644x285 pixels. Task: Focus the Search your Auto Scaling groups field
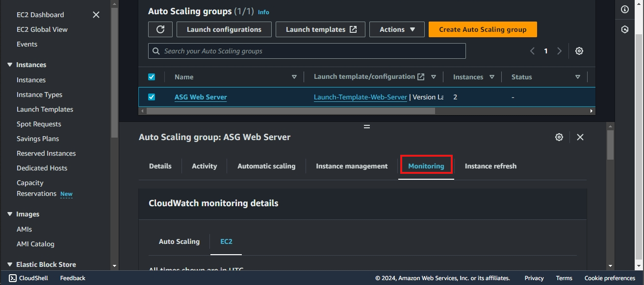tap(307, 51)
